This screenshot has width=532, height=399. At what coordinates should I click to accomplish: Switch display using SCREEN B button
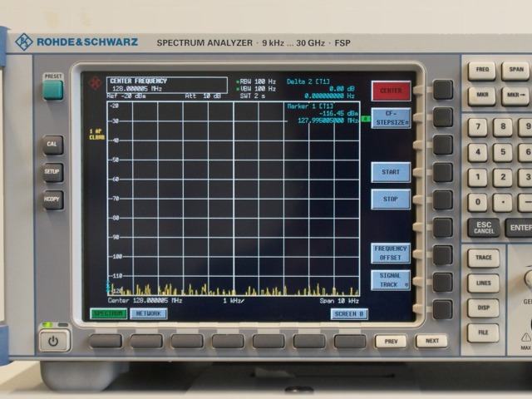click(x=348, y=314)
